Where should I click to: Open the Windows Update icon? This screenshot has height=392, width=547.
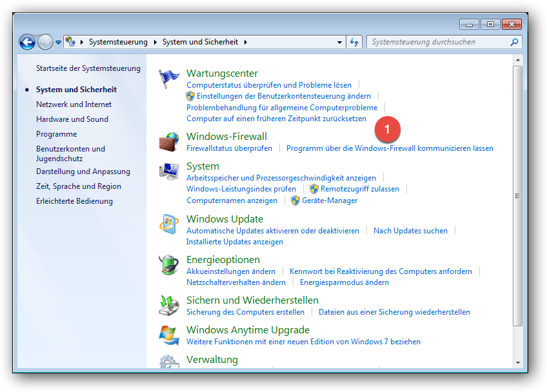[169, 224]
